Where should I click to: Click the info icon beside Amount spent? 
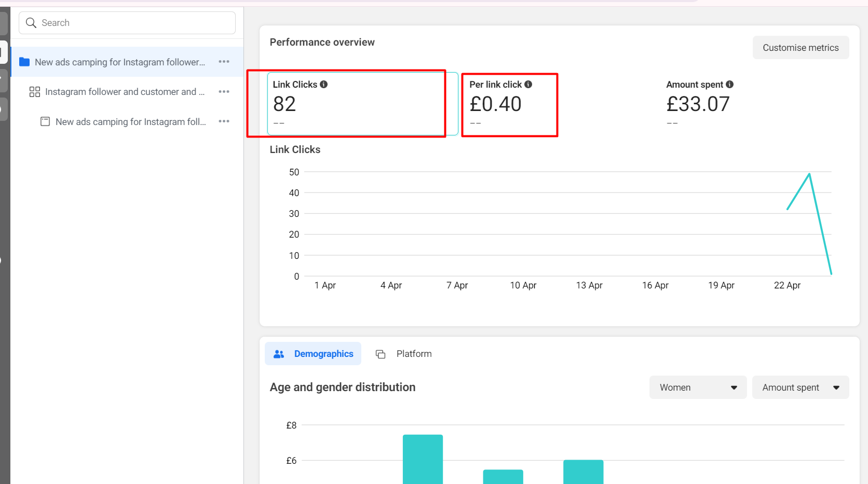pos(729,85)
